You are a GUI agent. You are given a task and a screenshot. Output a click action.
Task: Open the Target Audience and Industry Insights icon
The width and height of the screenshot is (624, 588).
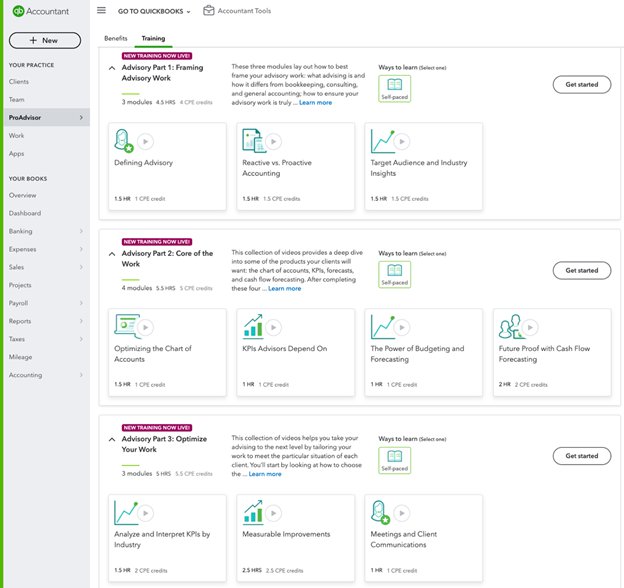pyautogui.click(x=380, y=141)
